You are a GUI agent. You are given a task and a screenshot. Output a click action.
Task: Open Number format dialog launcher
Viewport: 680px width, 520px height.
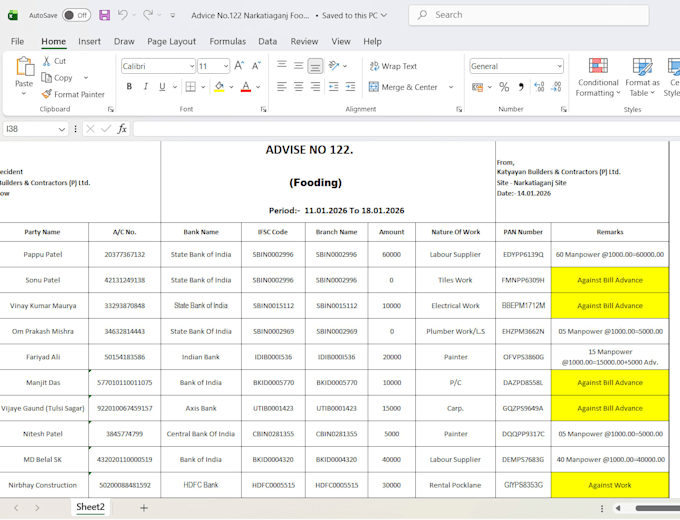coord(563,109)
